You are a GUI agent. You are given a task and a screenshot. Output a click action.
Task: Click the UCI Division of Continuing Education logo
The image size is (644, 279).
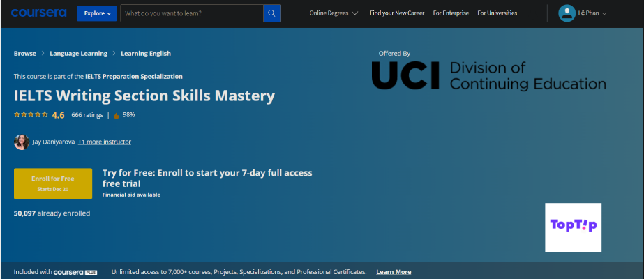(488, 75)
